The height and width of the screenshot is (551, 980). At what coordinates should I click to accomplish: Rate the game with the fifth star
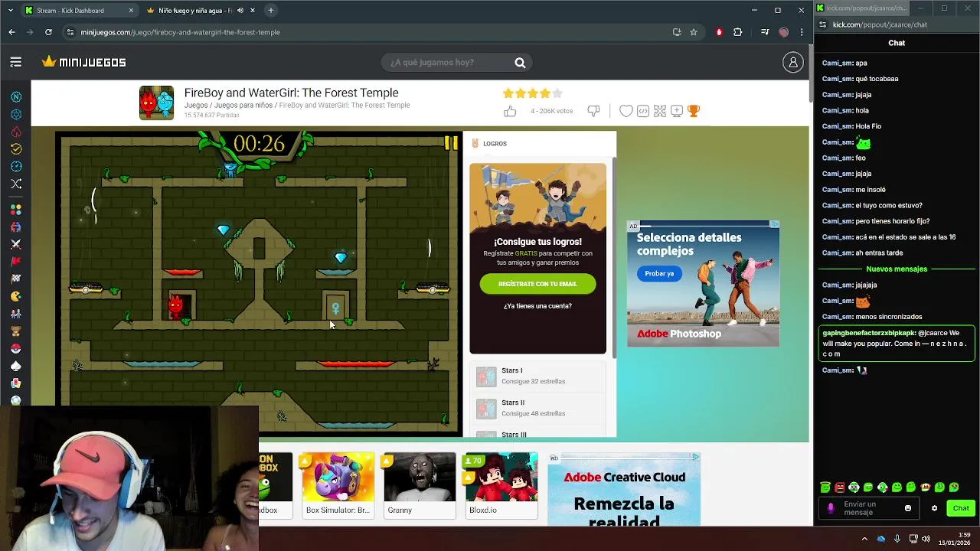557,93
